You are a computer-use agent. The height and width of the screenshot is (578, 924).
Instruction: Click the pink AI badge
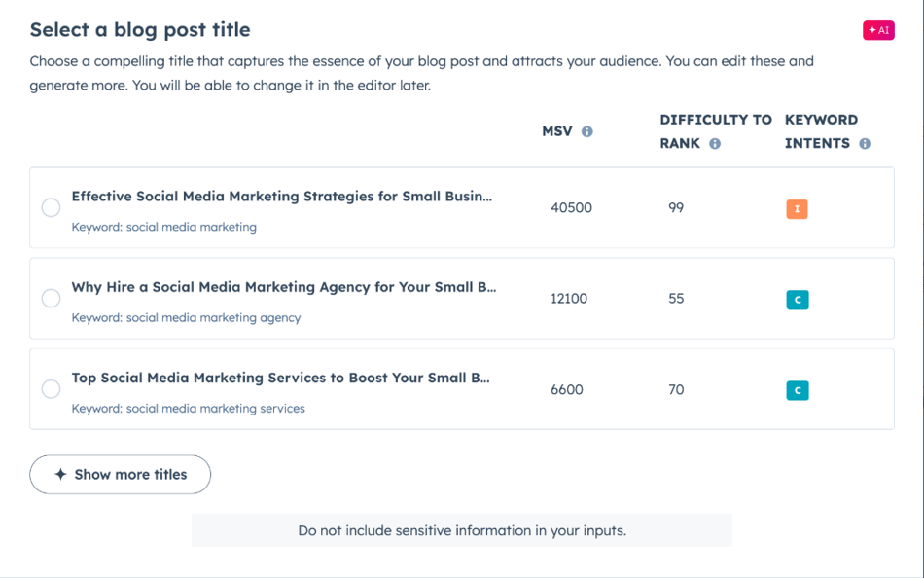tap(878, 30)
